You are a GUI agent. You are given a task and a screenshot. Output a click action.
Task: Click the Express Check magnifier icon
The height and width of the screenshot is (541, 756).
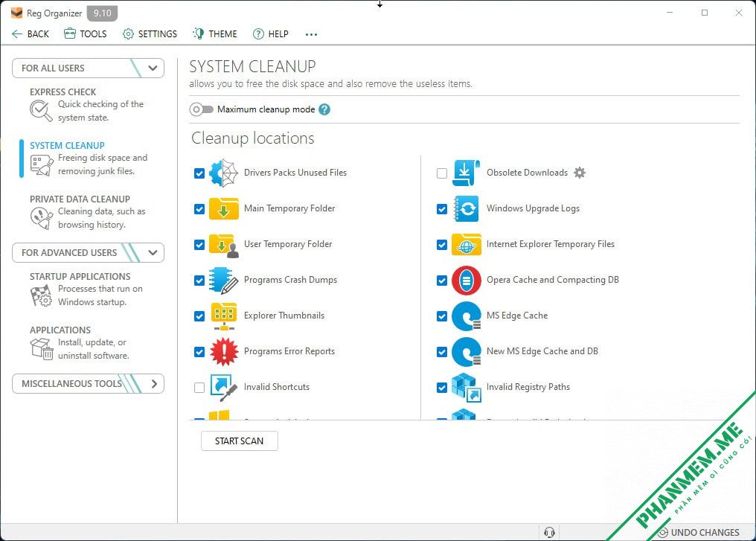[41, 111]
